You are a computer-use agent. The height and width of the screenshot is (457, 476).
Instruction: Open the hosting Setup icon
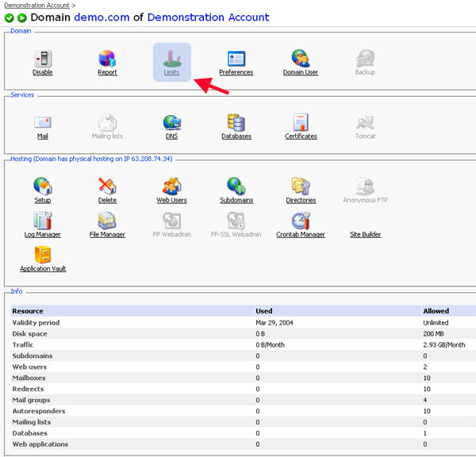(x=43, y=186)
